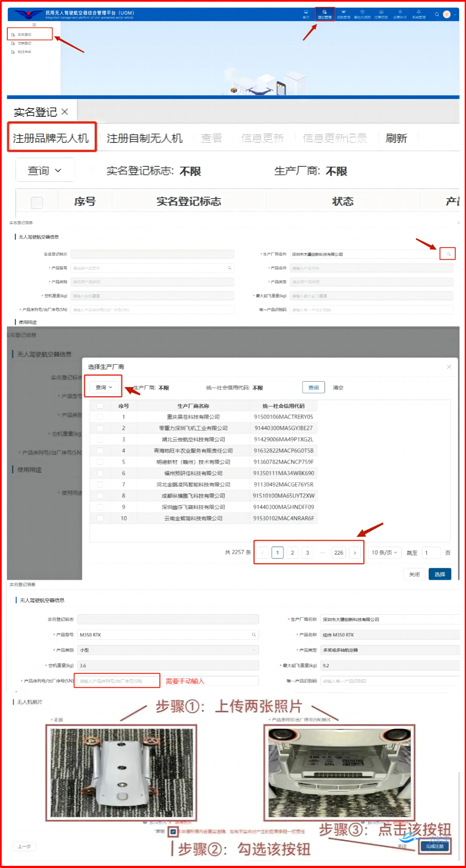Go to page 2 in pagination
The image size is (466, 868).
click(x=292, y=552)
